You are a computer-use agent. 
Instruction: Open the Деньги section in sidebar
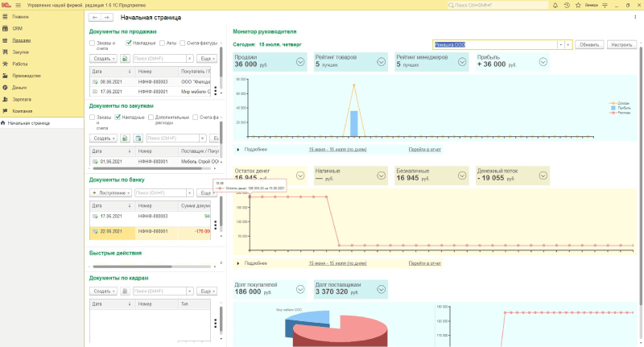(19, 87)
